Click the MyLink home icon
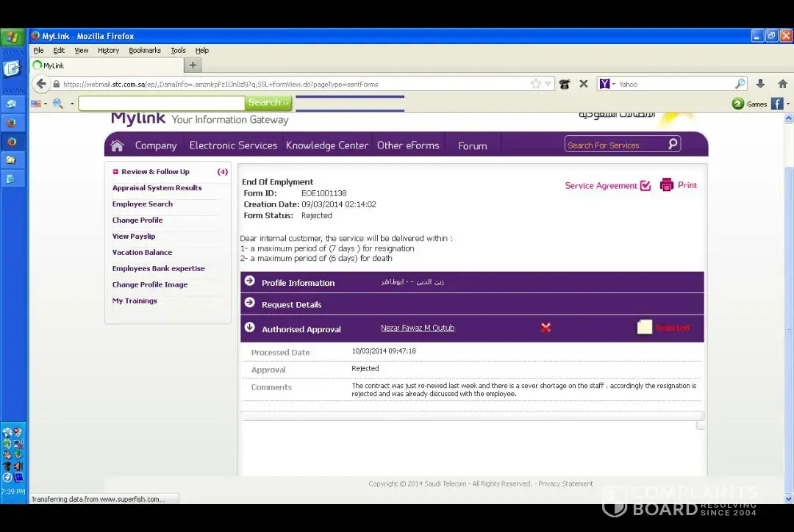Image resolution: width=794 pixels, height=532 pixels. pos(117,145)
